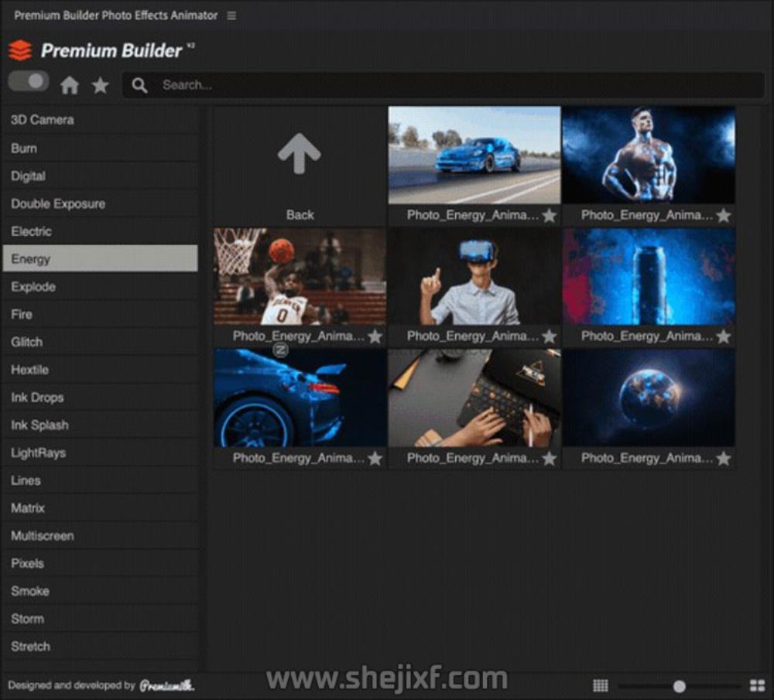Star the glowing earth preset
This screenshot has height=700, width=774.
(724, 459)
